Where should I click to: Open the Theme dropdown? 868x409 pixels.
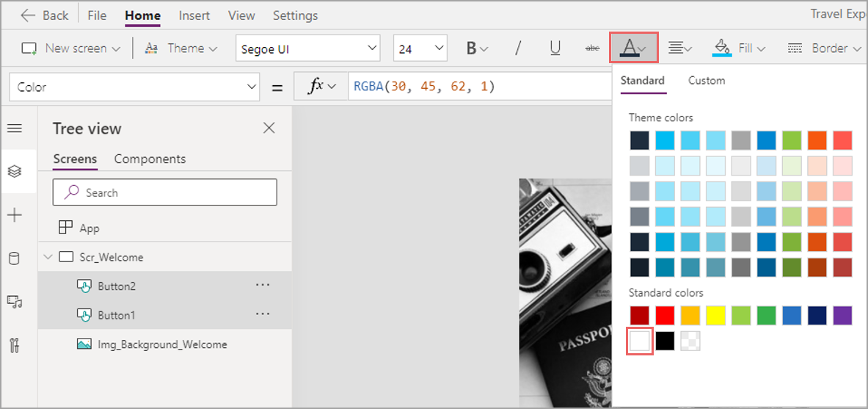[x=181, y=48]
